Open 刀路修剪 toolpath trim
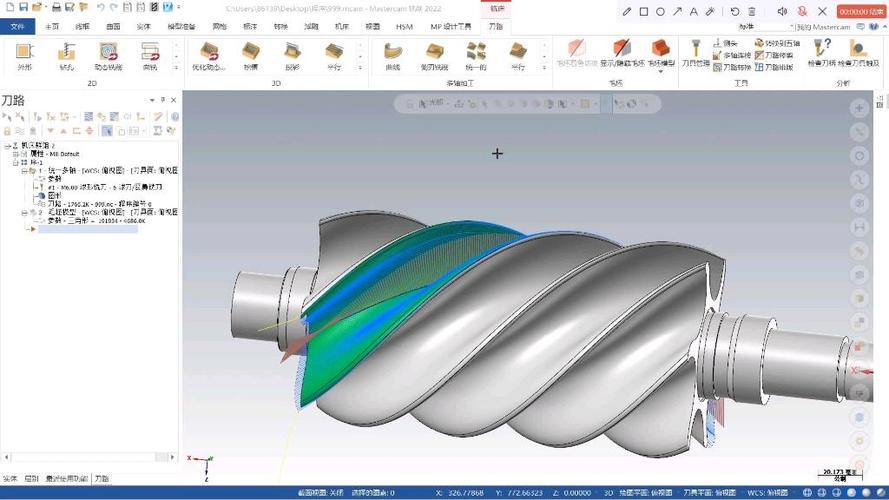 click(774, 55)
